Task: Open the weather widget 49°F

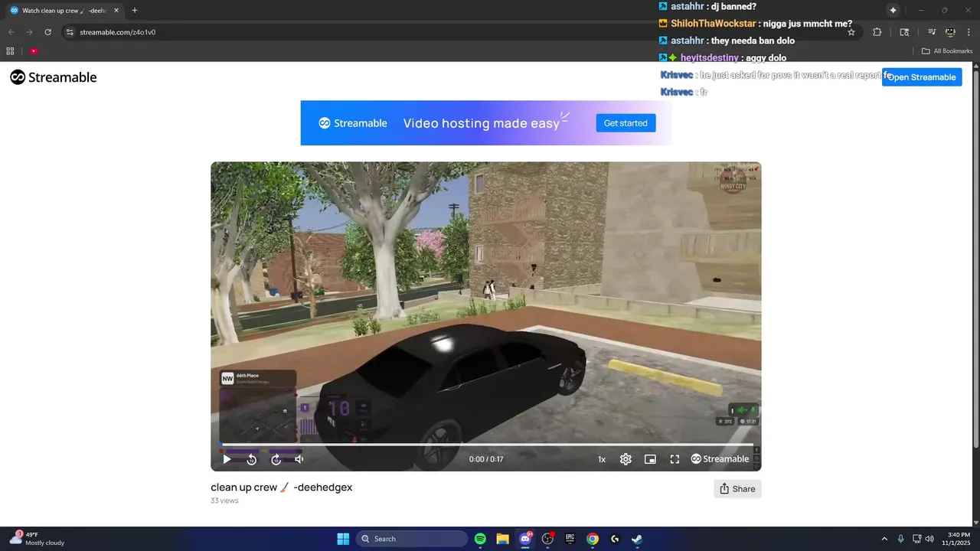Action: click(x=37, y=539)
